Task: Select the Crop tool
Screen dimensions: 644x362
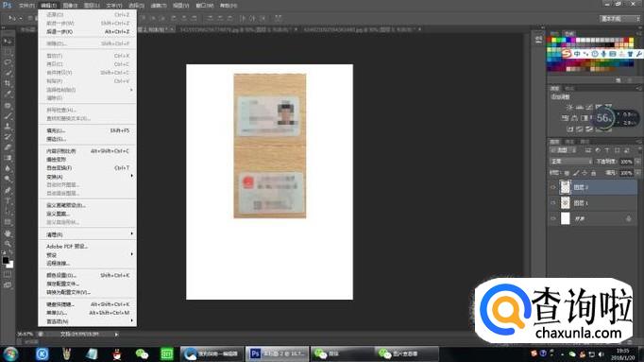Action: 8,83
